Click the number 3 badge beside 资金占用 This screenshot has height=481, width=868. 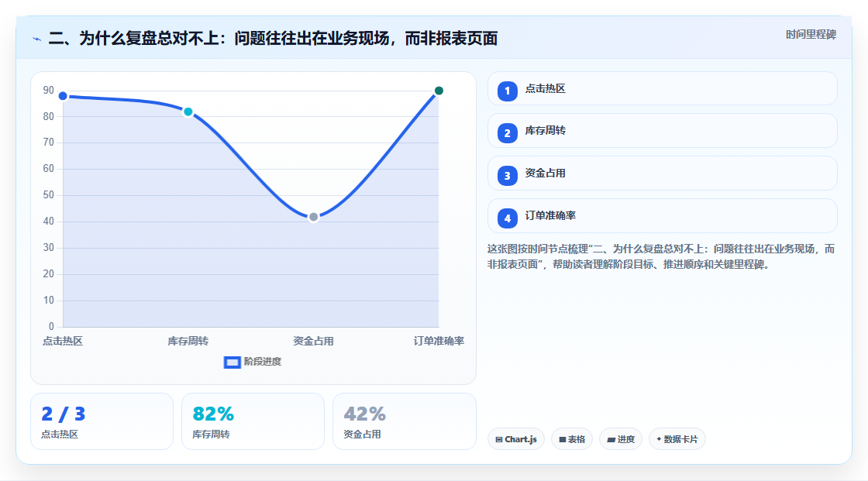click(x=507, y=176)
